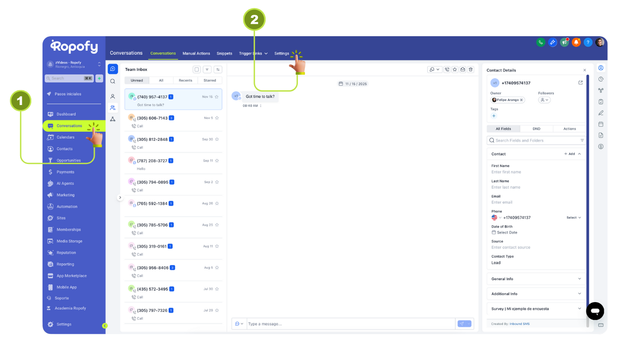This screenshot has height=362, width=644.
Task: Switch to the Manual Actions tab
Action: 196,54
